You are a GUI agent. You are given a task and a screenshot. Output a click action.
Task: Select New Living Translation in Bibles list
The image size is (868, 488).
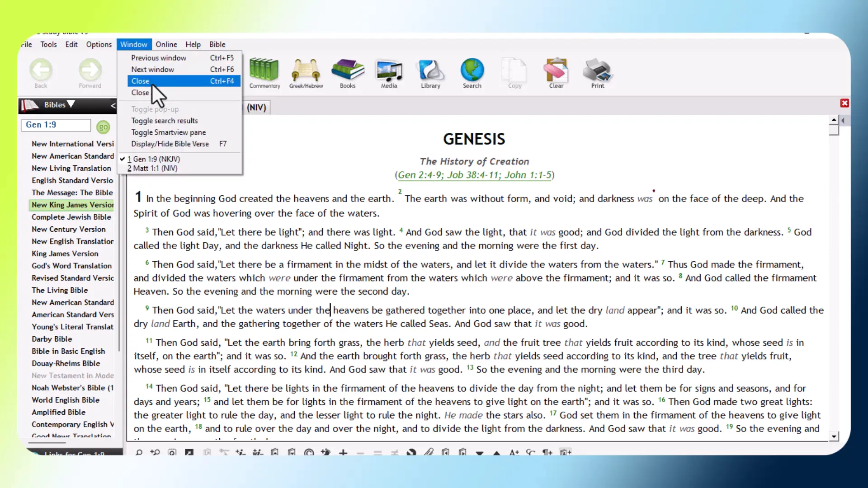tap(71, 168)
